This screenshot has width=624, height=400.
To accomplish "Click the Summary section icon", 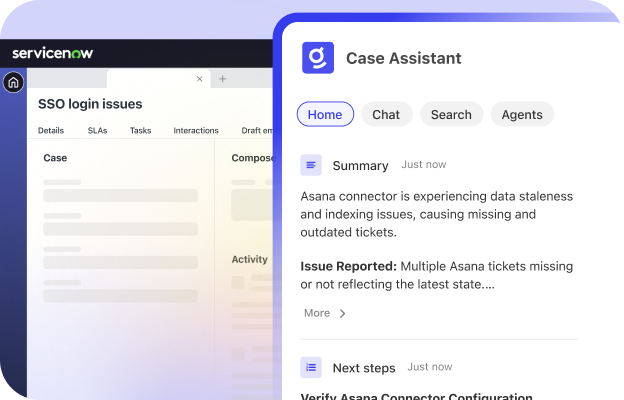I will click(311, 165).
